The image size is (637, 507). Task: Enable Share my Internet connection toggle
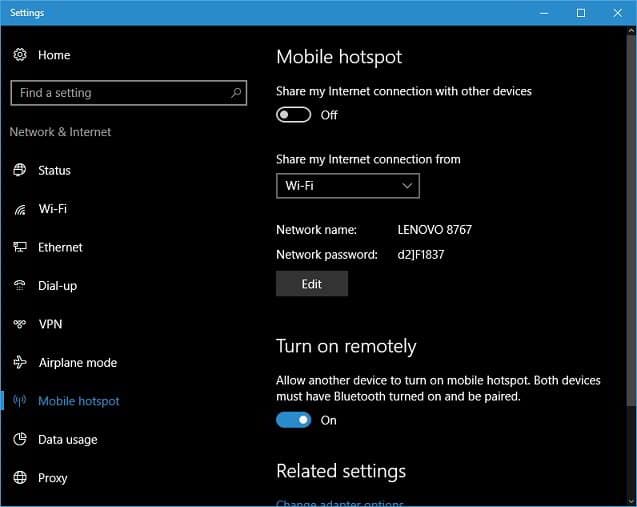[294, 115]
